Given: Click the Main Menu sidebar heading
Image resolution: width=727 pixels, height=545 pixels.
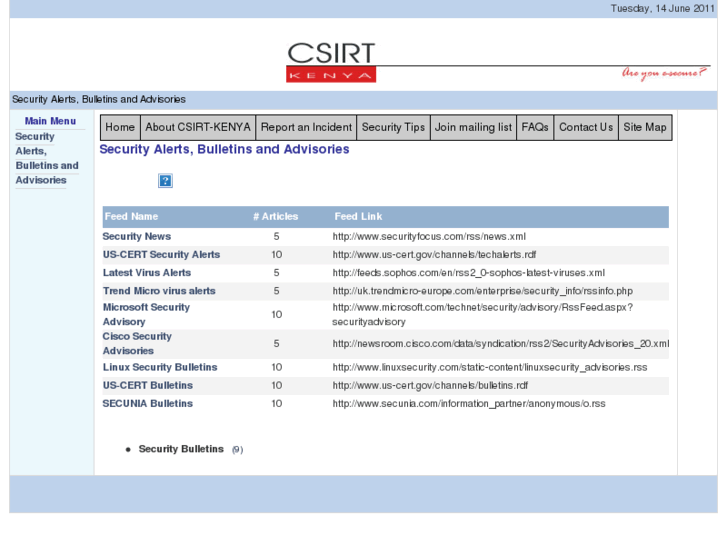Looking at the screenshot, I should 50,121.
